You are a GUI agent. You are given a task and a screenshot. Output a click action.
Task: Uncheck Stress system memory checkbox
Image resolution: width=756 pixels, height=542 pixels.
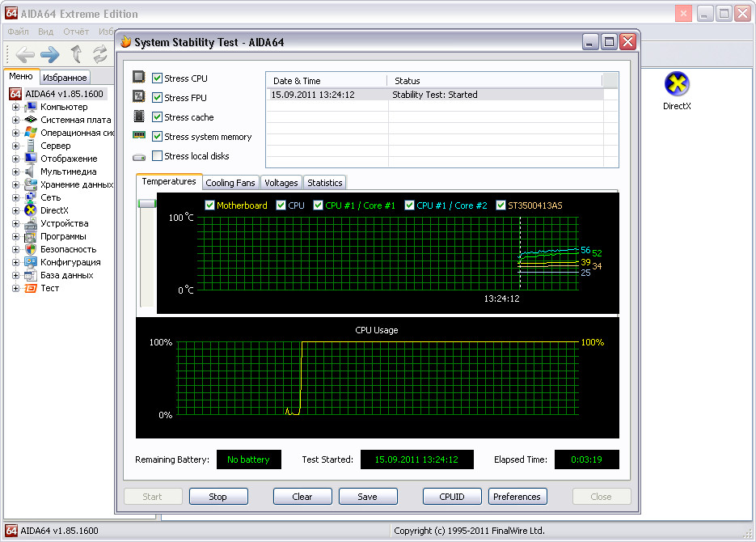coord(157,137)
